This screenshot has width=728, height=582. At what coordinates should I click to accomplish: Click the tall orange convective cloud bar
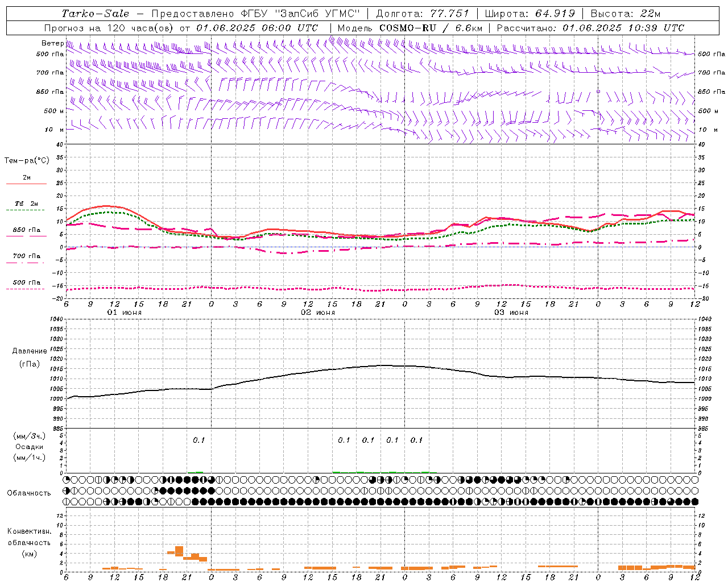(179, 551)
